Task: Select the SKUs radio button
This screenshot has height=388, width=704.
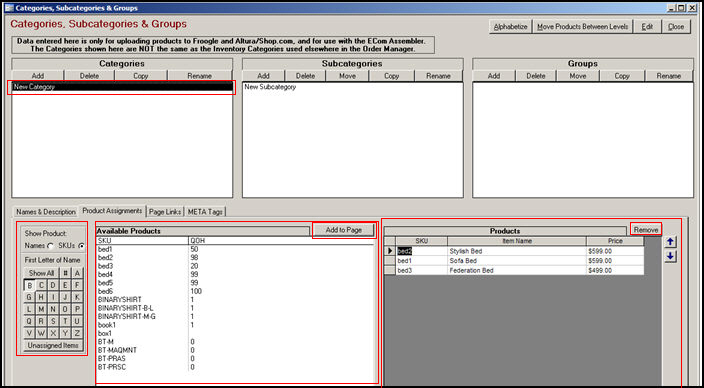Action: click(82, 246)
